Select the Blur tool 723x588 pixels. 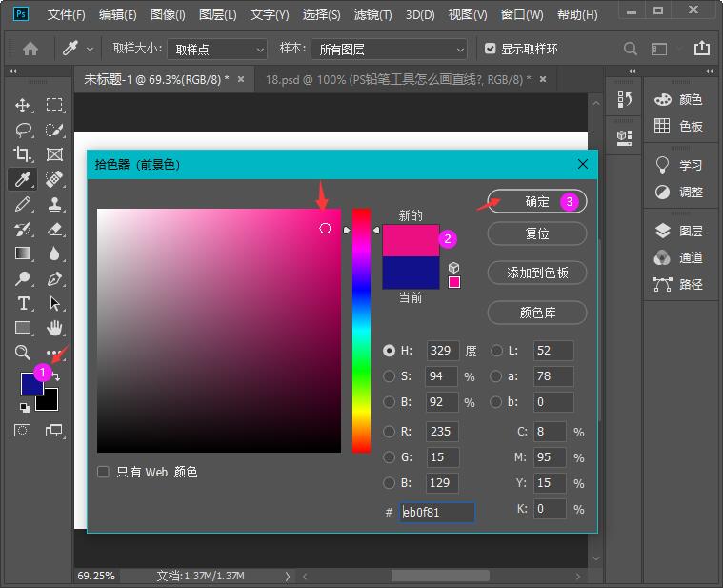54,253
